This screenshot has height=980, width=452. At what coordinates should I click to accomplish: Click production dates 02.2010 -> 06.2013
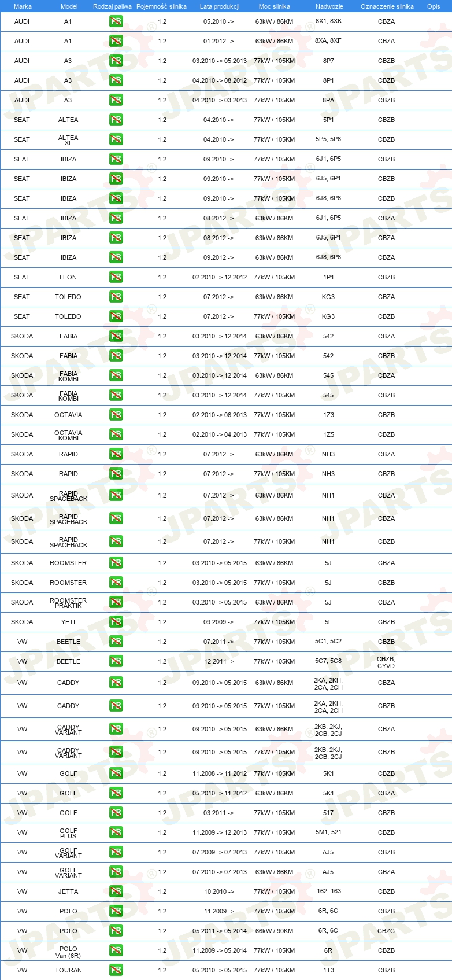tap(220, 415)
